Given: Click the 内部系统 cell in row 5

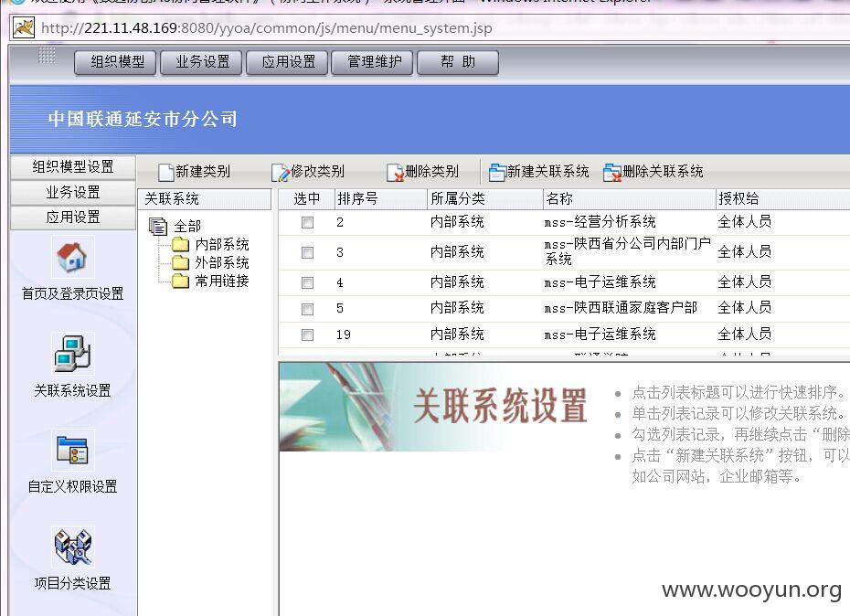Looking at the screenshot, I should click(457, 308).
